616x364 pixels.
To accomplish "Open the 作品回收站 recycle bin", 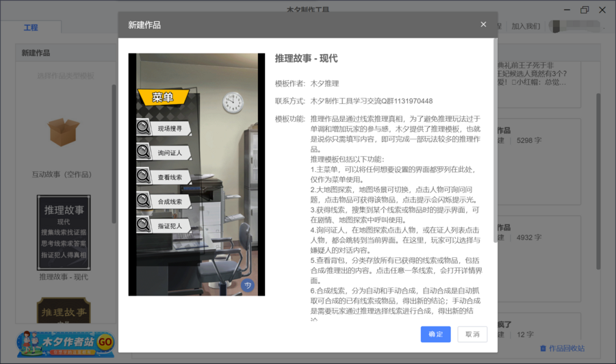I will pos(562,348).
